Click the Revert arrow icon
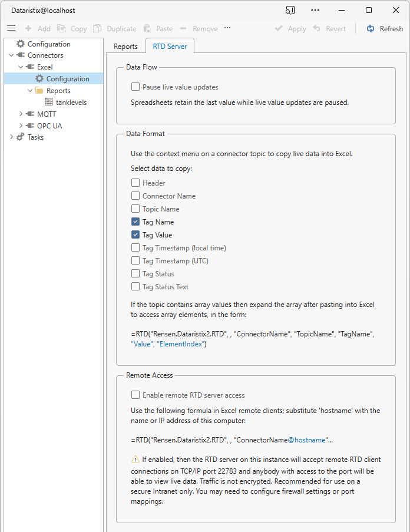The height and width of the screenshot is (532, 410). point(316,28)
